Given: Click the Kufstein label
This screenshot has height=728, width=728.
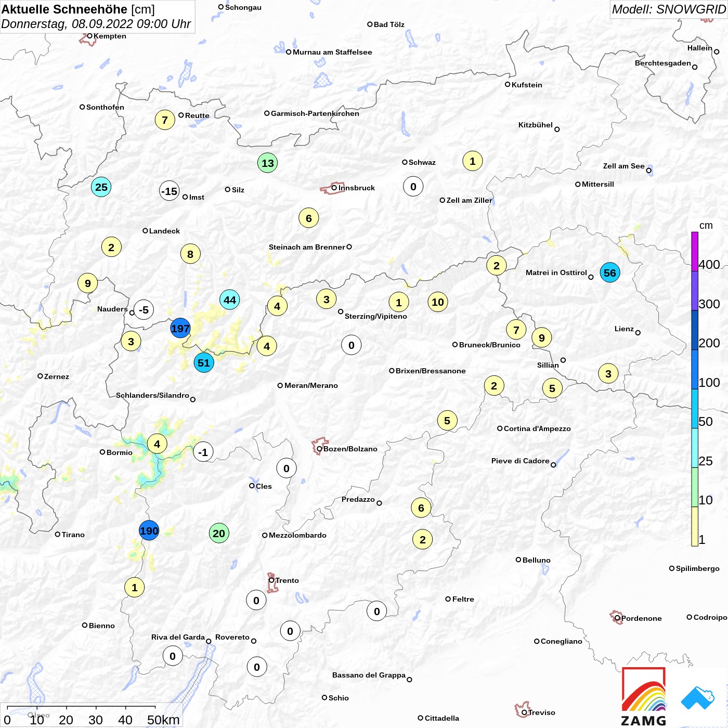Looking at the screenshot, I should (527, 85).
